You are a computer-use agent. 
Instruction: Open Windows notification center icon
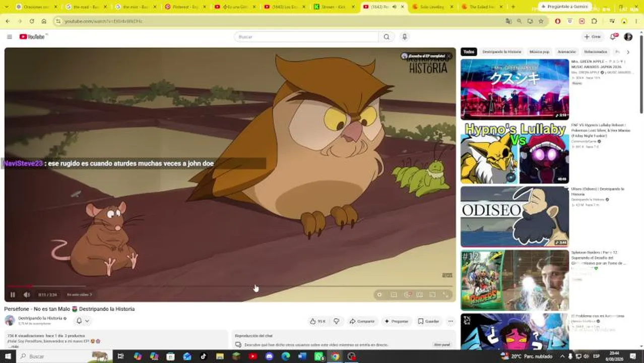633,356
